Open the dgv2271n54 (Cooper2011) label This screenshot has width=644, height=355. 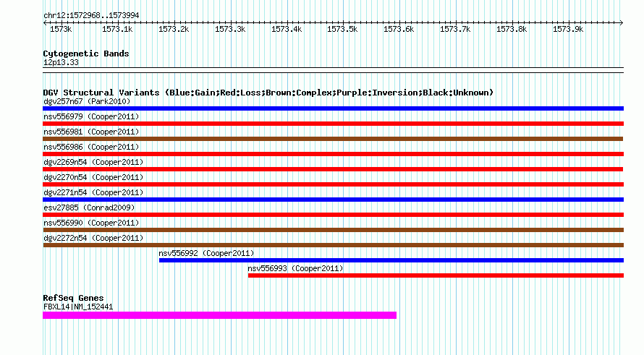93,192
